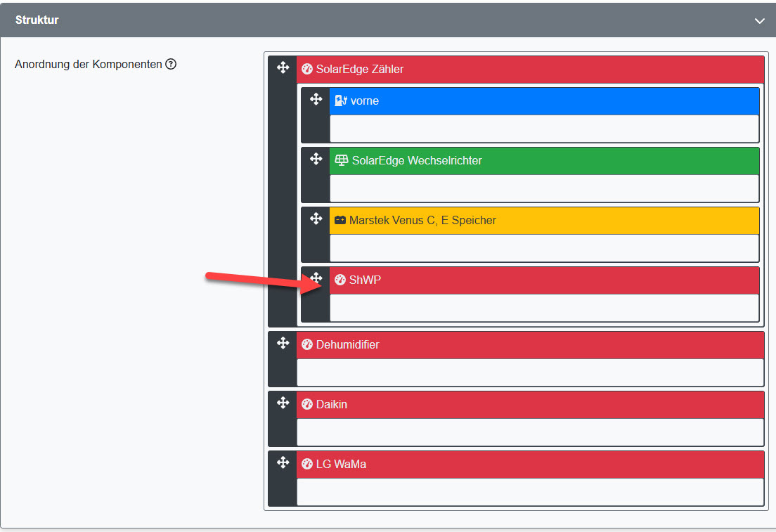
Task: Select the SolarEdge Wechselrichter label
Action: coord(417,160)
